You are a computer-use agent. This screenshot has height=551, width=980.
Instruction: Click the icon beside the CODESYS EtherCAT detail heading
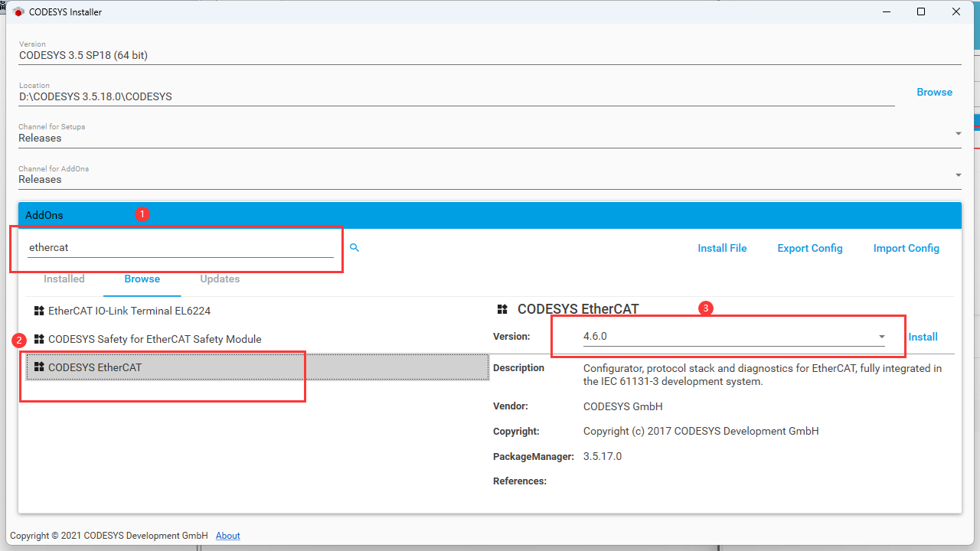coord(502,309)
